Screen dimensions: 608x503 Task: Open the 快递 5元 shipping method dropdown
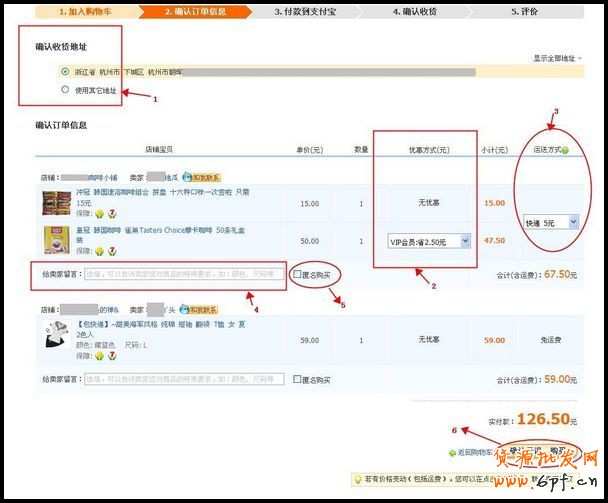[551, 221]
